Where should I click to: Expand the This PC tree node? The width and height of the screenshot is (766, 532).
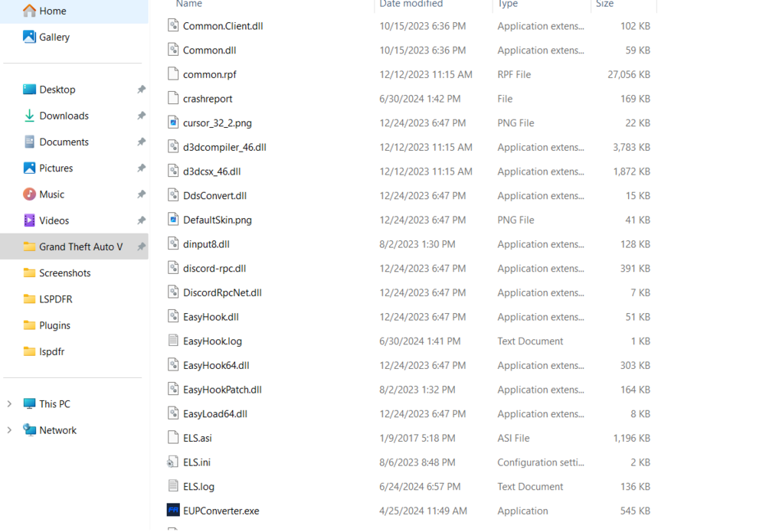[8, 403]
